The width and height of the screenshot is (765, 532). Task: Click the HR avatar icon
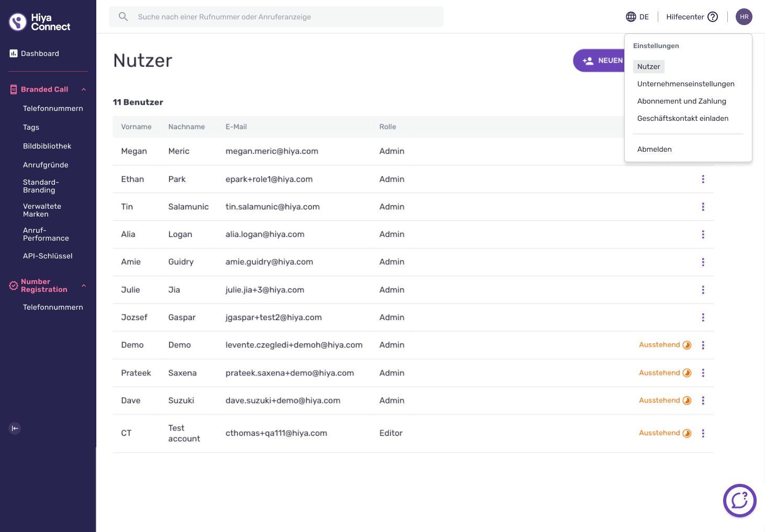coord(744,17)
